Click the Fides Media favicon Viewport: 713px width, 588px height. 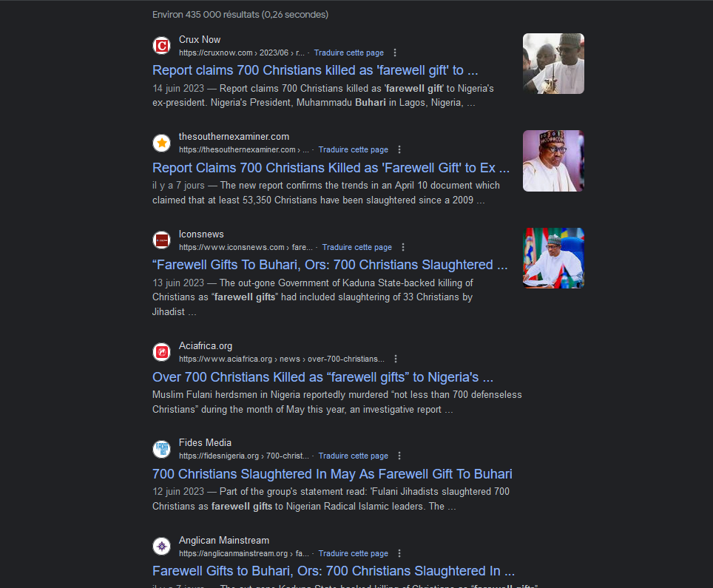(161, 449)
